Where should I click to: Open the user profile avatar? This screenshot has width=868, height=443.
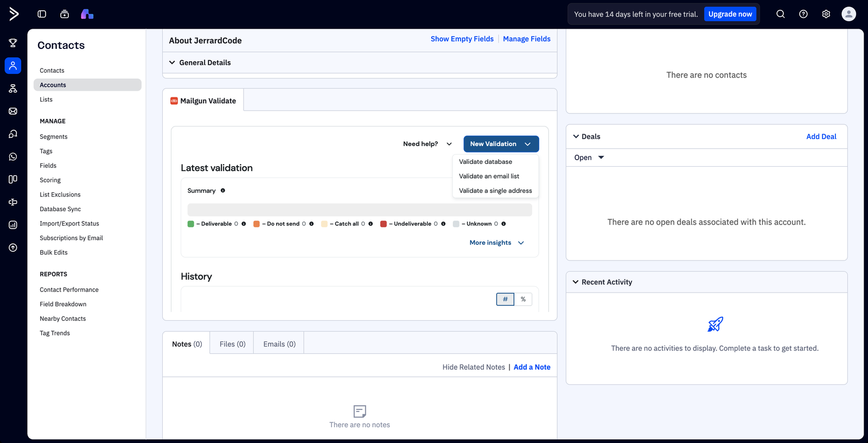tap(849, 14)
